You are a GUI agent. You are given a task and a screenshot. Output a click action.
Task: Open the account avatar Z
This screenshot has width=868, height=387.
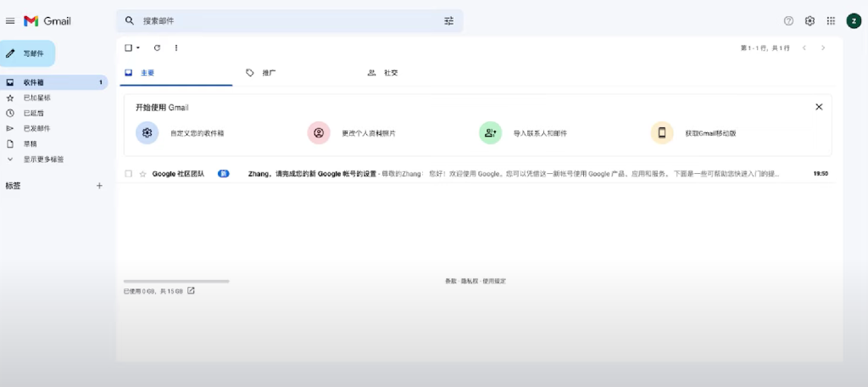854,21
